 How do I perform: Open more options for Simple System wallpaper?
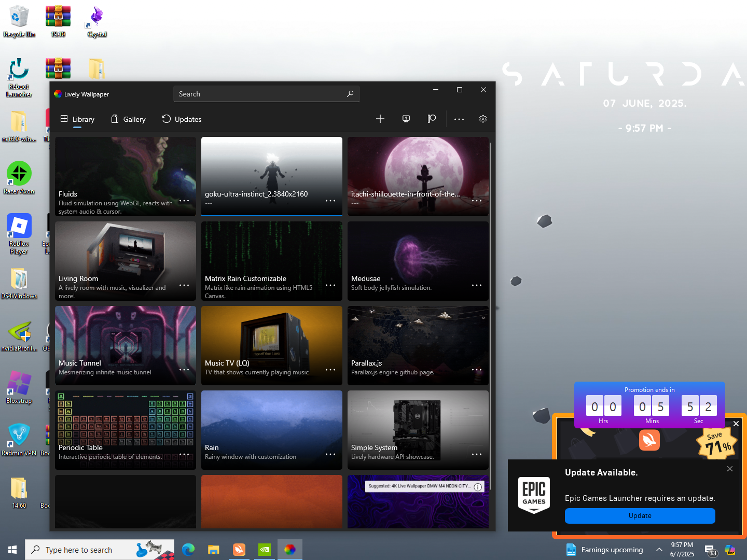tap(477, 454)
